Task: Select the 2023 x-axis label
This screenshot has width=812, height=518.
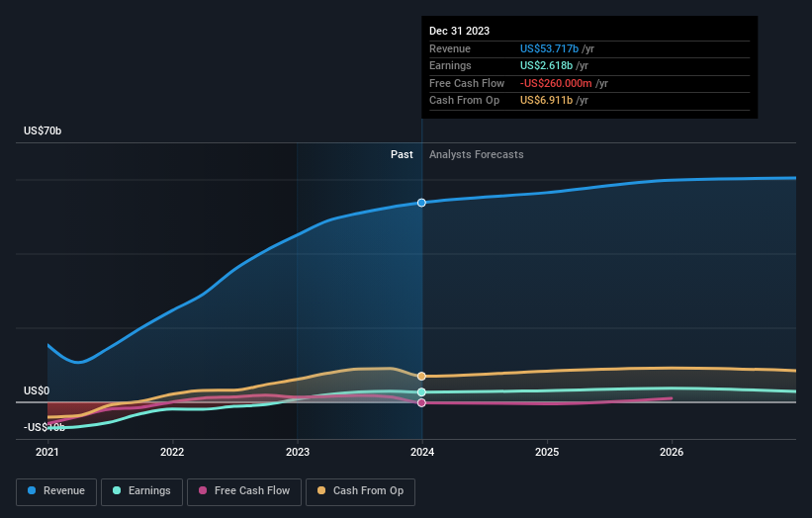Action: (x=298, y=453)
